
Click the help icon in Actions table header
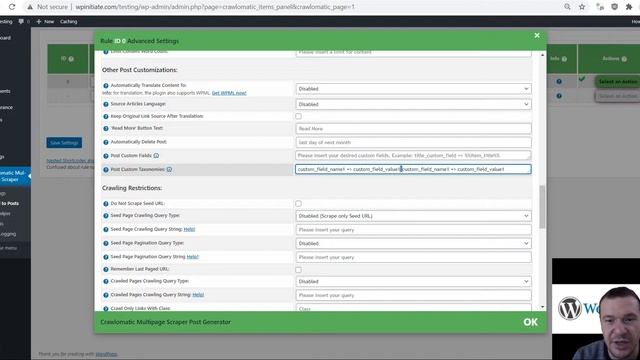point(624,59)
